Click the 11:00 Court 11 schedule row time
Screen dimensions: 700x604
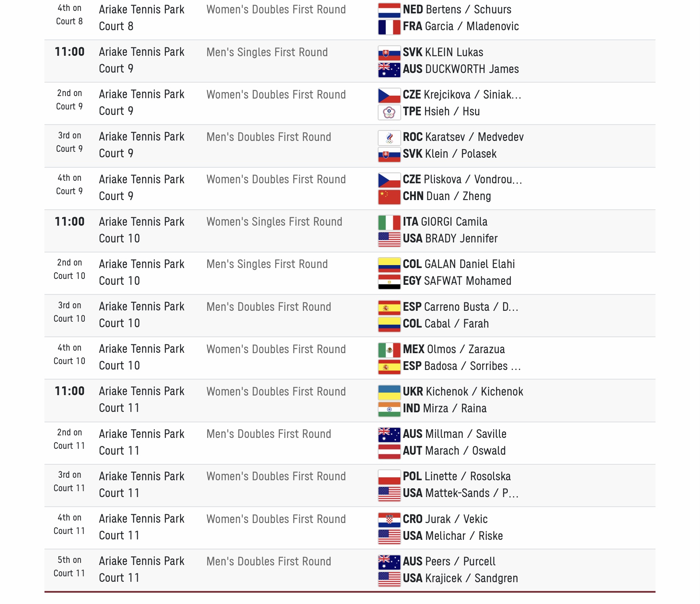tap(70, 391)
